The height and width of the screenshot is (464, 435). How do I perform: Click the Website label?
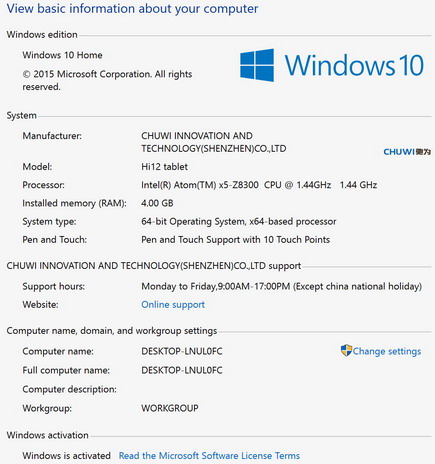point(40,305)
